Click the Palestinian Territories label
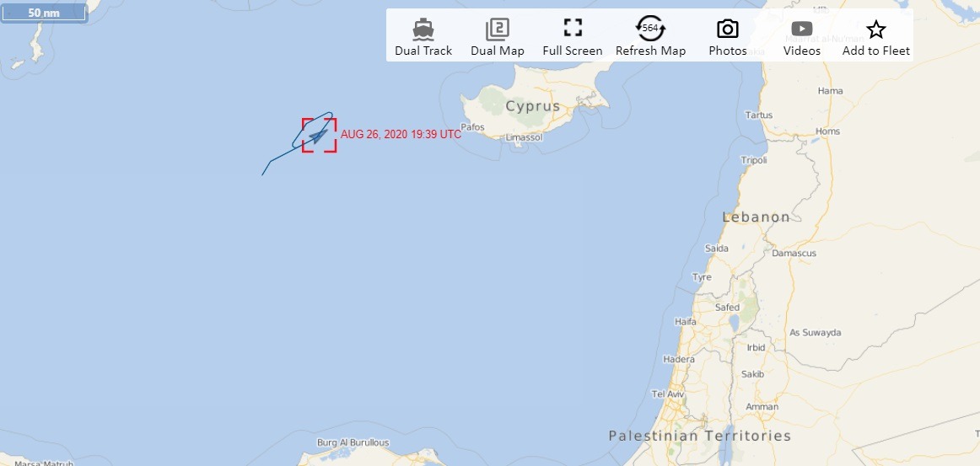 coord(700,436)
